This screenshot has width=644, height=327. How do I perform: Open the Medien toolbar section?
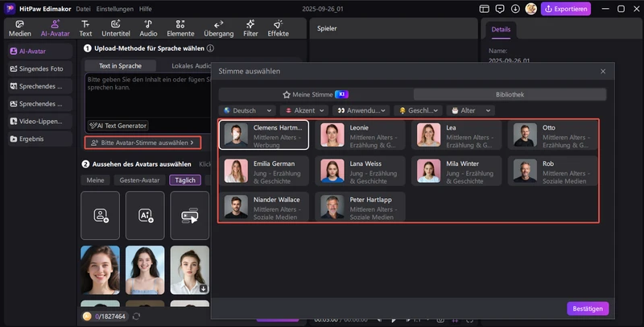pyautogui.click(x=20, y=28)
